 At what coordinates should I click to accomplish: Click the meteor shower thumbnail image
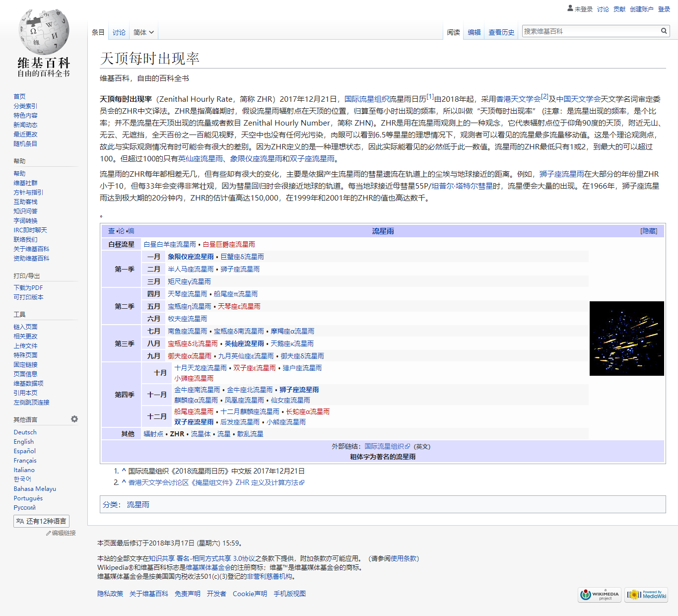point(626,339)
